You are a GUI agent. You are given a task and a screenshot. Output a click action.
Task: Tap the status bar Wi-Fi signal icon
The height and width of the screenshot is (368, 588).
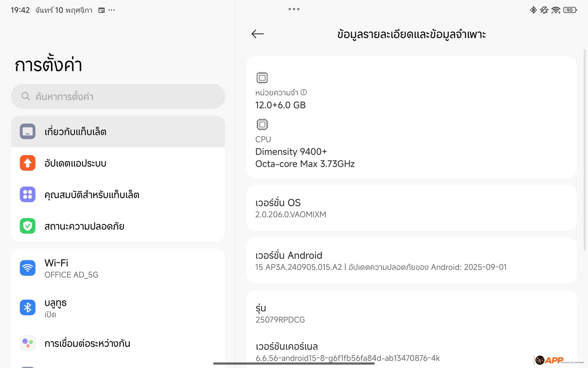pyautogui.click(x=556, y=10)
